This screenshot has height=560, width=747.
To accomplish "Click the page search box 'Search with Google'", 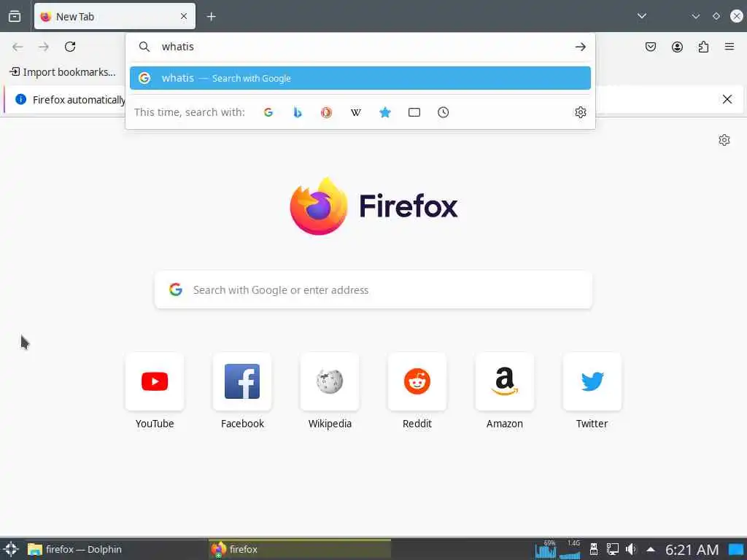I will pos(373,290).
